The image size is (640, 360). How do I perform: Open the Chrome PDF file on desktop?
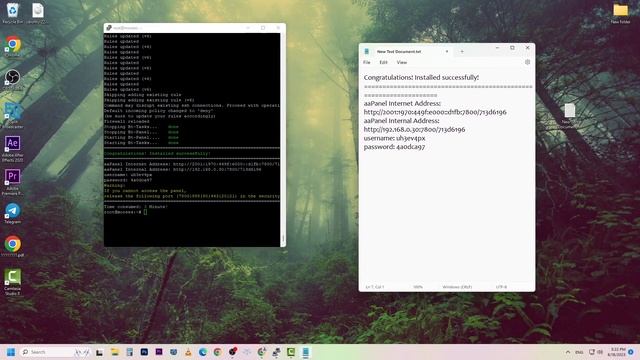coord(13,247)
